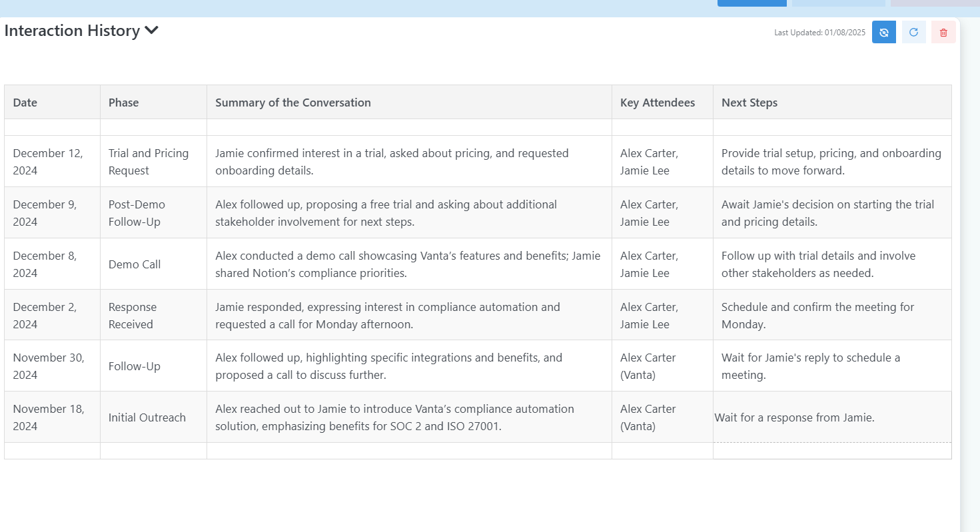Screen dimensions: 980x532
Task: Select the Initial Outreach phase cell
Action: (x=147, y=417)
